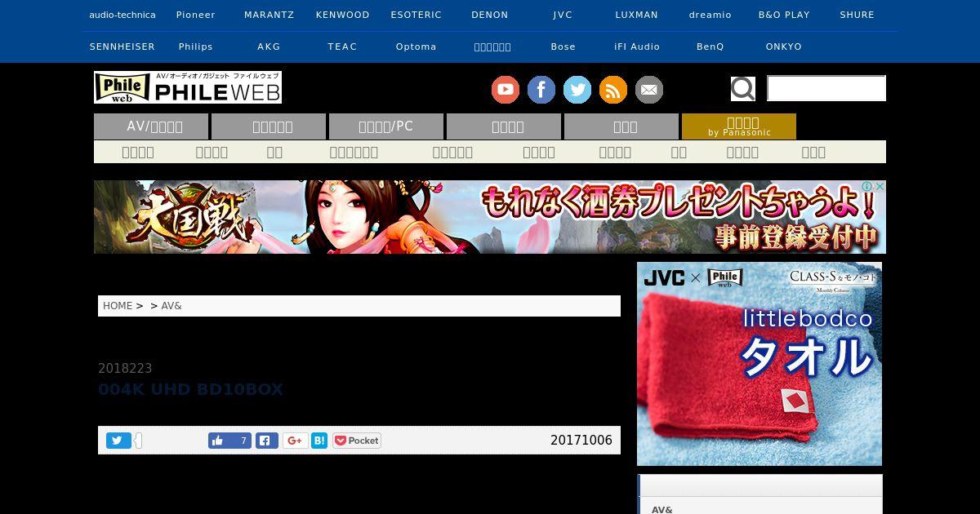Open the MARANTZ brand link
The image size is (980, 514).
point(269,15)
